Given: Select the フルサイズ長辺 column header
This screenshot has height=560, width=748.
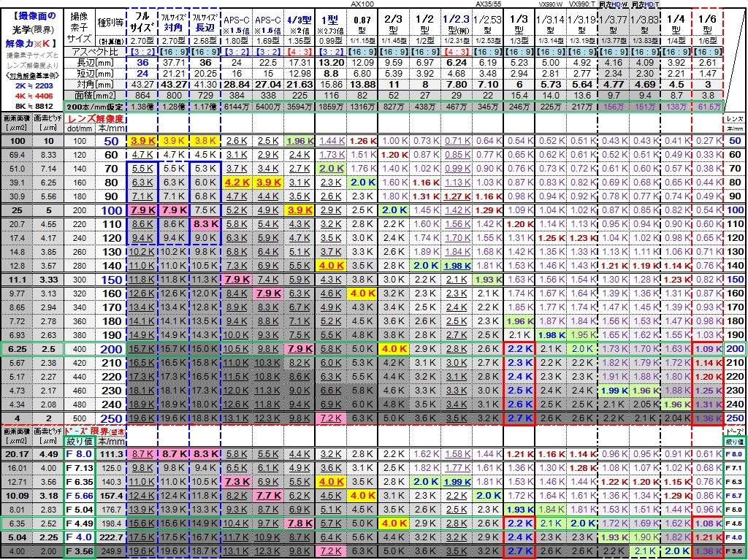Looking at the screenshot, I should (x=205, y=23).
